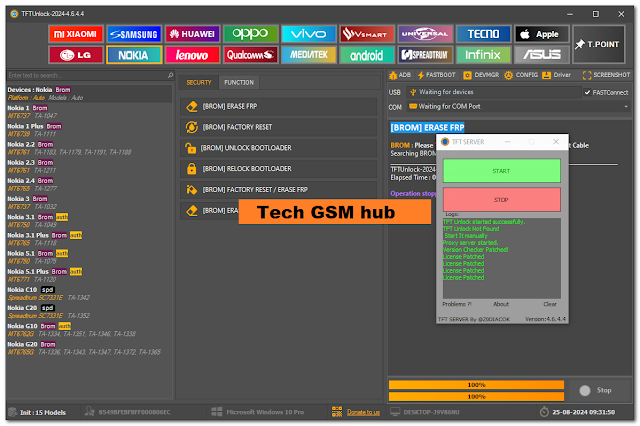The width and height of the screenshot is (640, 426).
Task: Select Nokia 3 device entry
Action: pyautogui.click(x=89, y=203)
